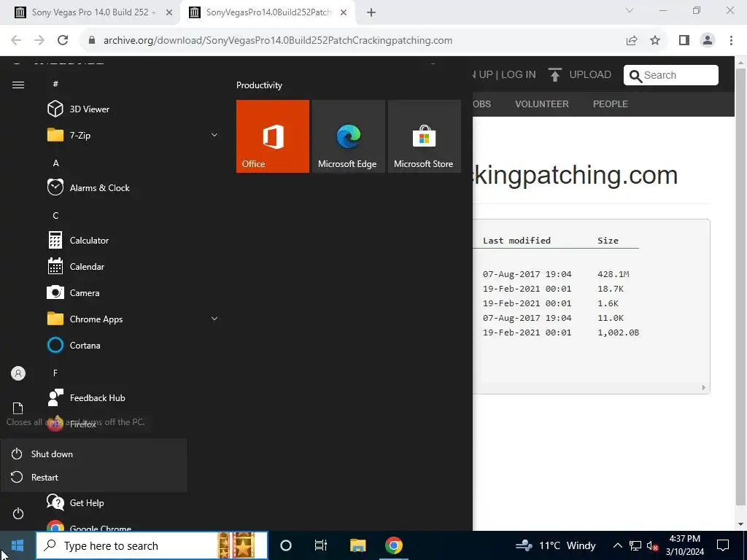
Task: Focus archive.org Search field
Action: [x=671, y=75]
